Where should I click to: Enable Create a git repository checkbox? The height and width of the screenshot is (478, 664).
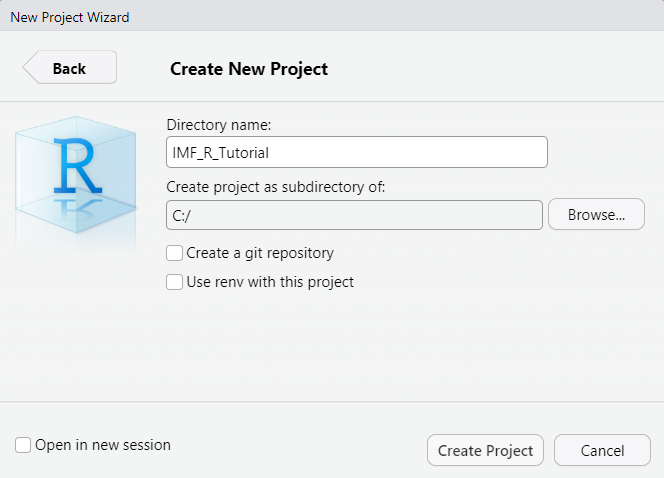point(174,253)
